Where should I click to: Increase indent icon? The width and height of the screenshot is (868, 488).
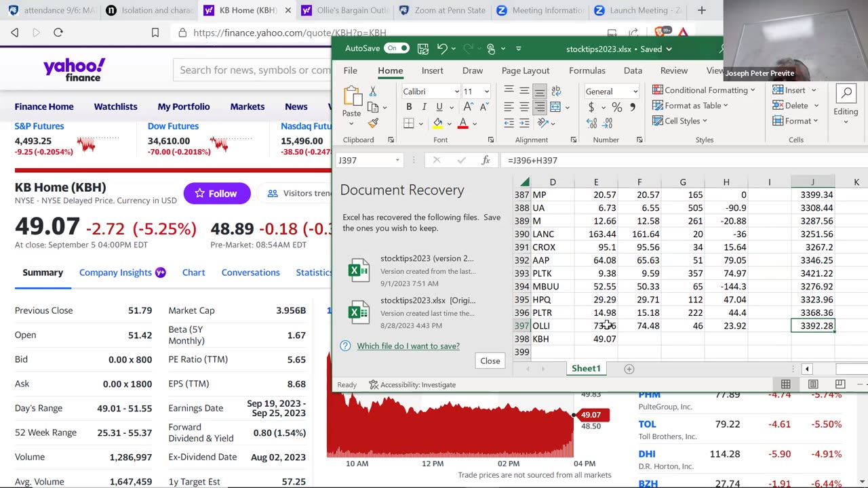(x=525, y=123)
